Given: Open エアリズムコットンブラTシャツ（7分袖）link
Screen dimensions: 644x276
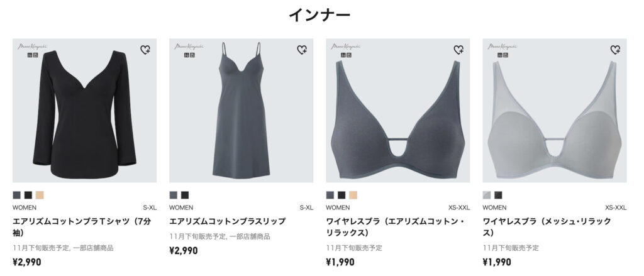Looking at the screenshot, I should pyautogui.click(x=82, y=227).
